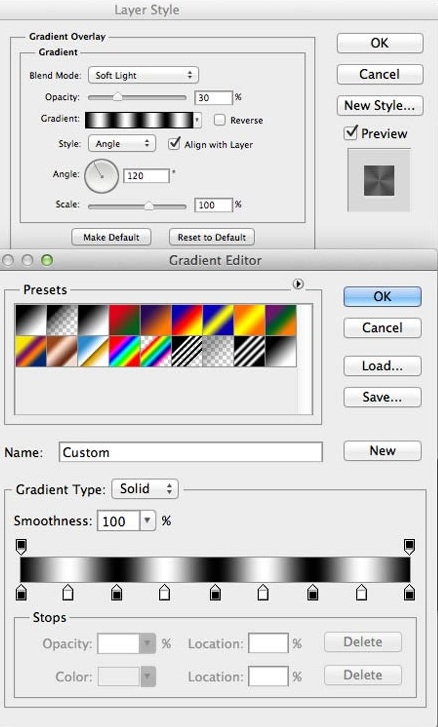Select the black-to-white first gradient preset

[31, 320]
